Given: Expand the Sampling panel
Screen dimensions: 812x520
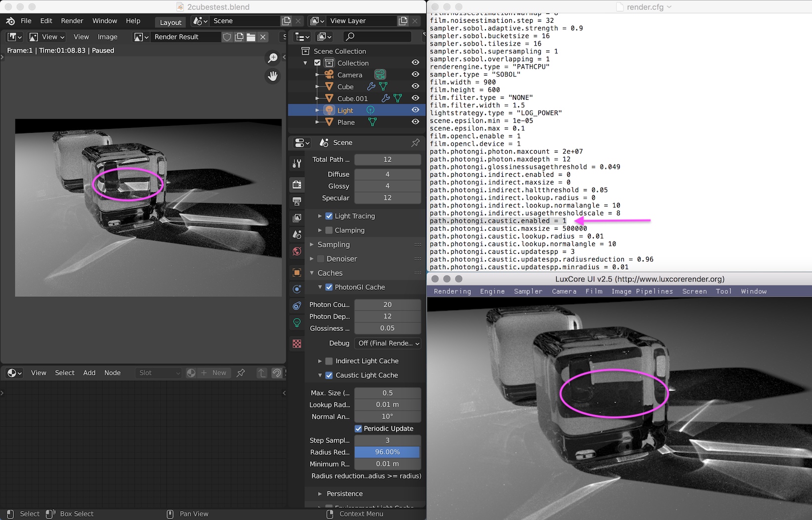Looking at the screenshot, I should (x=333, y=244).
